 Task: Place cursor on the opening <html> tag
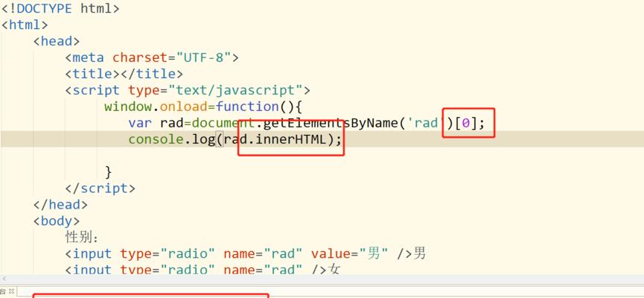click(25, 25)
